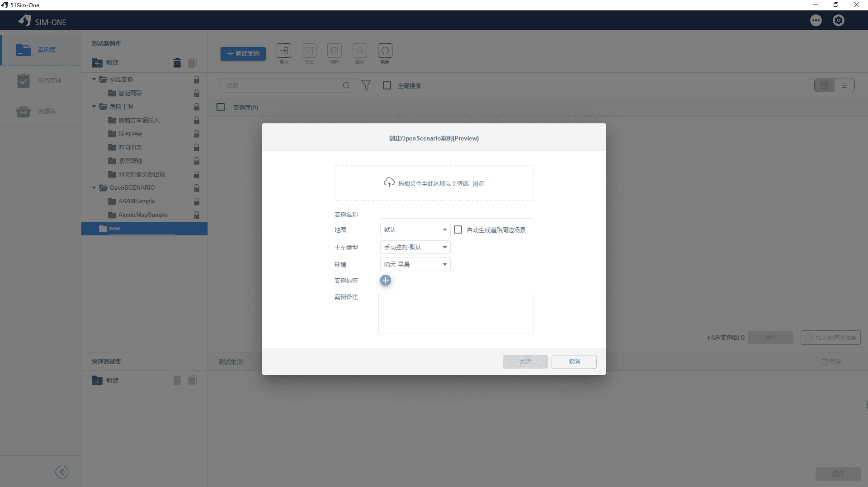
Task: Open the filter funnel icon
Action: tap(366, 85)
